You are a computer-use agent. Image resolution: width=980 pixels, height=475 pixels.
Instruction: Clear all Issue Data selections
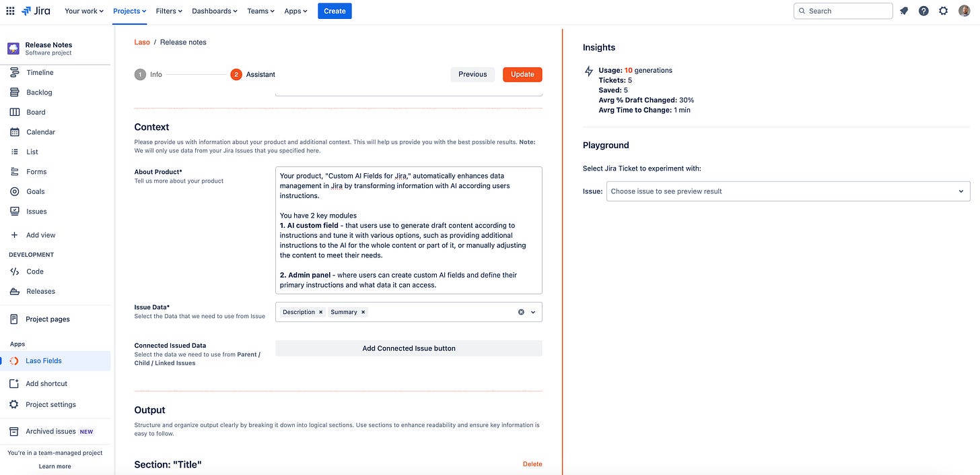pyautogui.click(x=521, y=312)
